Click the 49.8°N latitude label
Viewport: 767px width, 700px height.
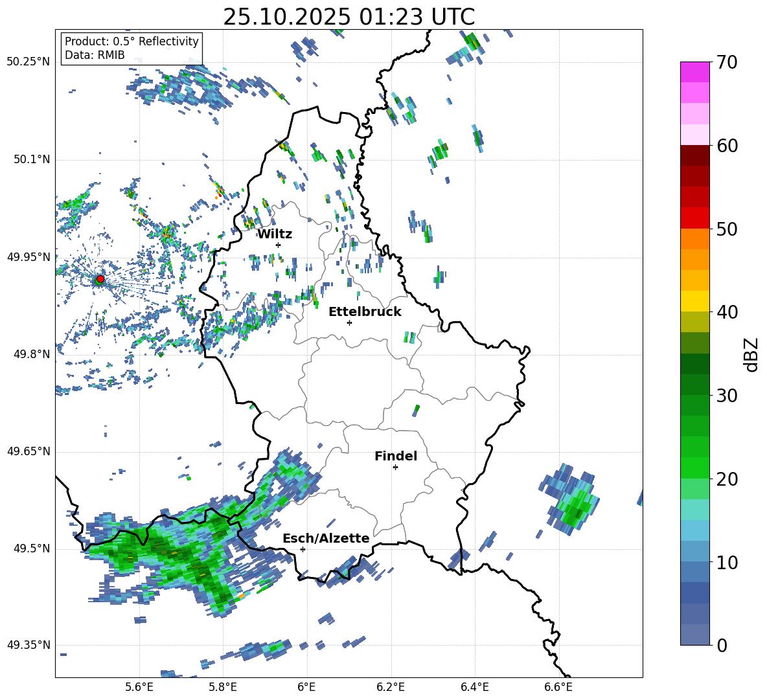click(x=31, y=354)
